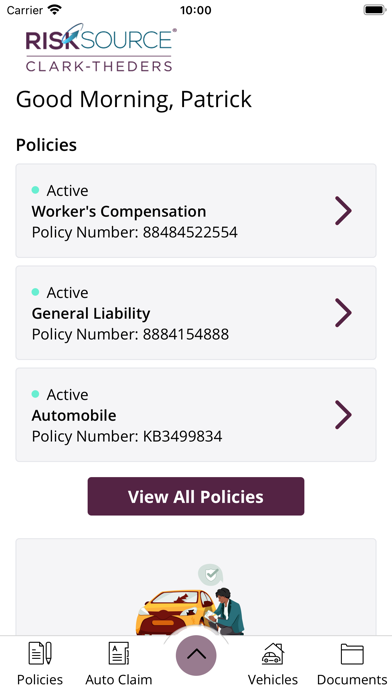Tap the car accident illustration card
The image size is (392, 696).
[x=196, y=587]
